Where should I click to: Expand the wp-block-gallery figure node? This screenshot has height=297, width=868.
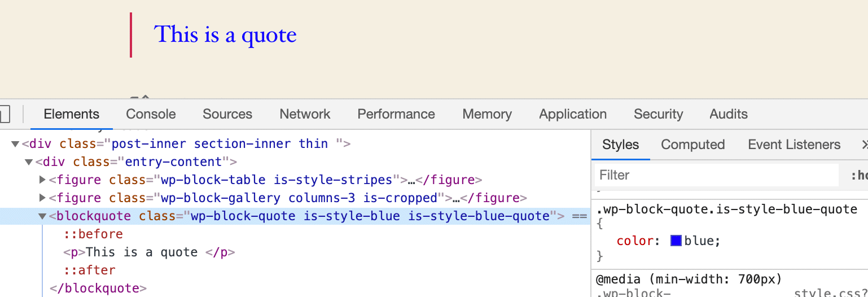(42, 198)
